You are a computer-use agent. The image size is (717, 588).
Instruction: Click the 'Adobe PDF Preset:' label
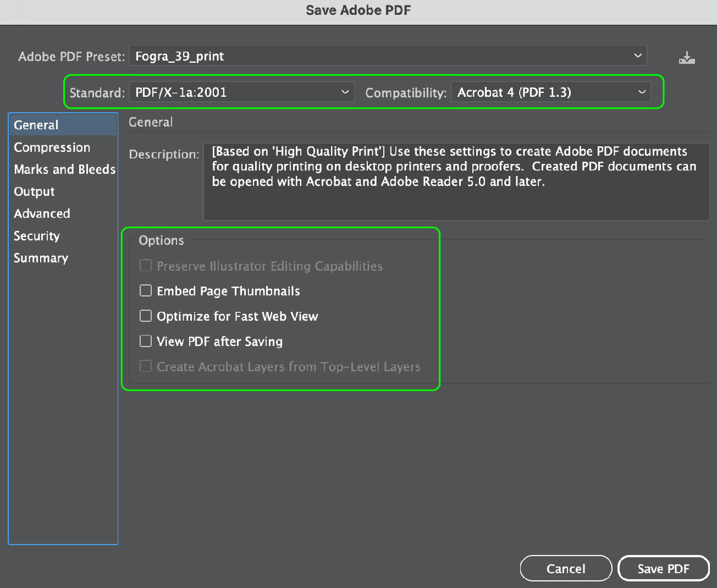click(71, 57)
